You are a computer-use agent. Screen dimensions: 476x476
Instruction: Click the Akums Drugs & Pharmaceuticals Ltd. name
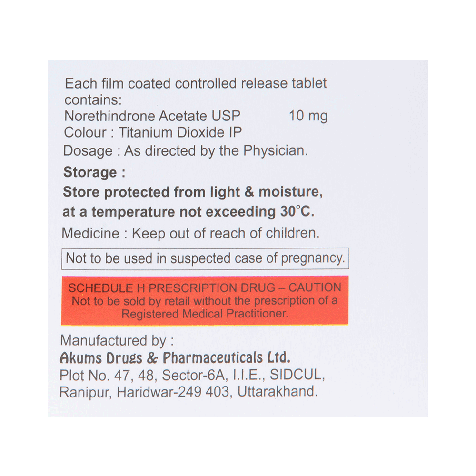[x=175, y=357]
